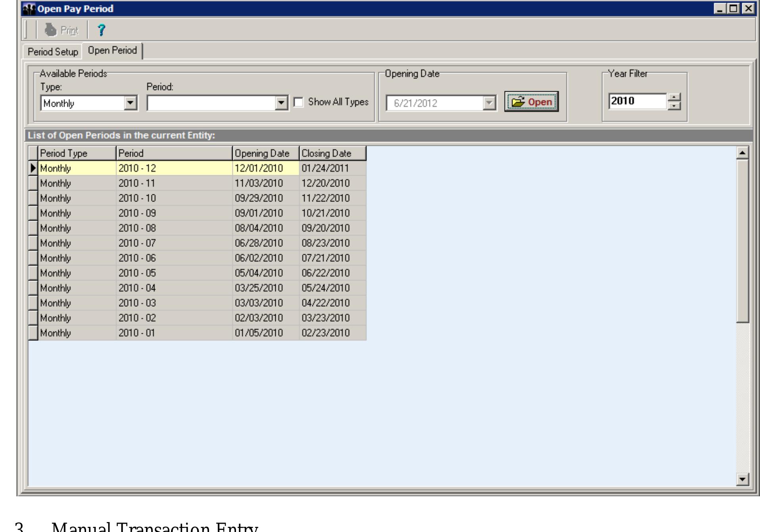
Task: Open help via question mark icon
Action: pos(102,30)
